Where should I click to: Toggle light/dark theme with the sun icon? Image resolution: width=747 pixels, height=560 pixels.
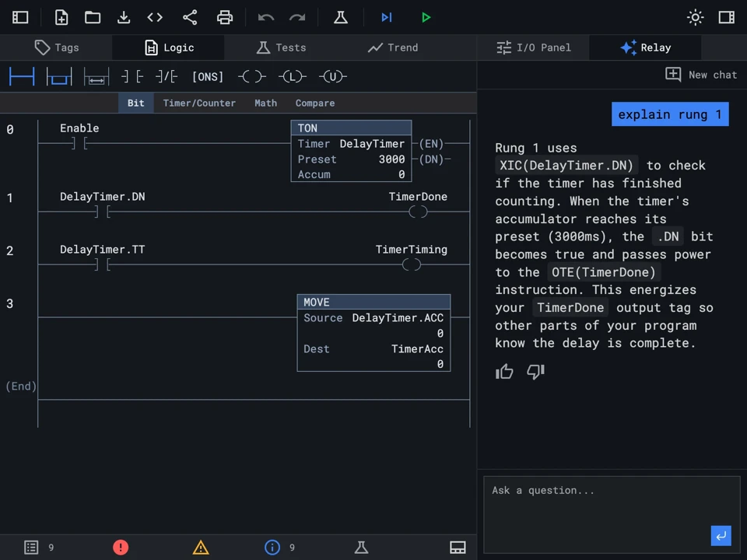coord(695,18)
